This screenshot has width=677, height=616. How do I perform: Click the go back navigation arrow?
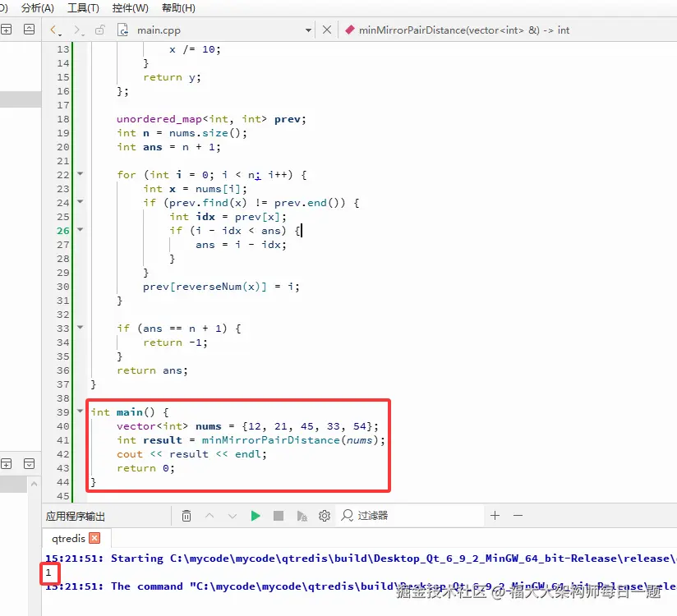point(53,30)
